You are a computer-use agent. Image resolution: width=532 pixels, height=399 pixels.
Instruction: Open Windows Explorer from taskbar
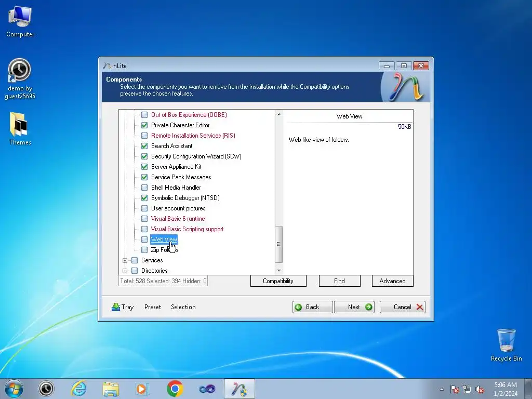[x=111, y=389]
